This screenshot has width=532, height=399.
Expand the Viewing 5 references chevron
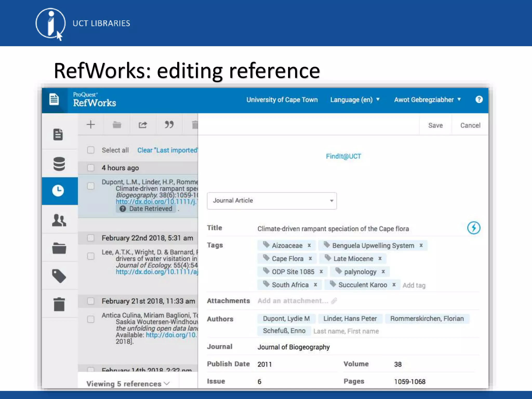click(x=167, y=383)
